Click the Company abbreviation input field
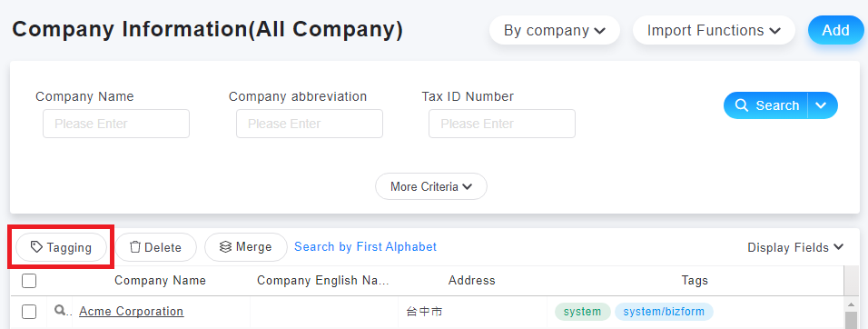 (x=310, y=124)
